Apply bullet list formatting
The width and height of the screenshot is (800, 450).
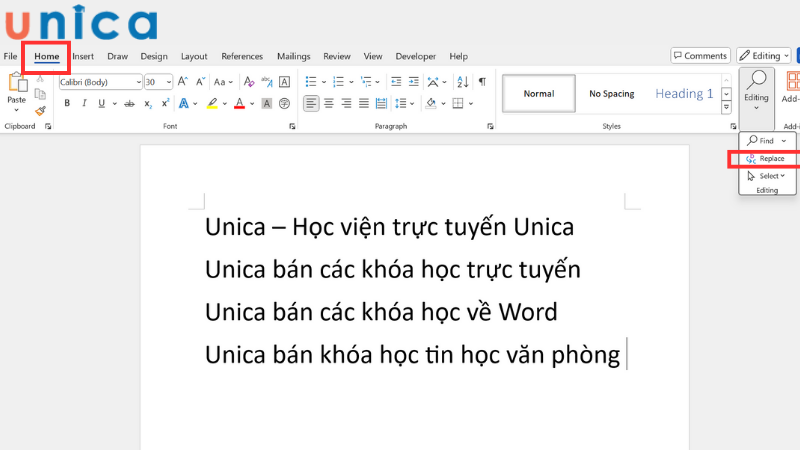pos(311,82)
